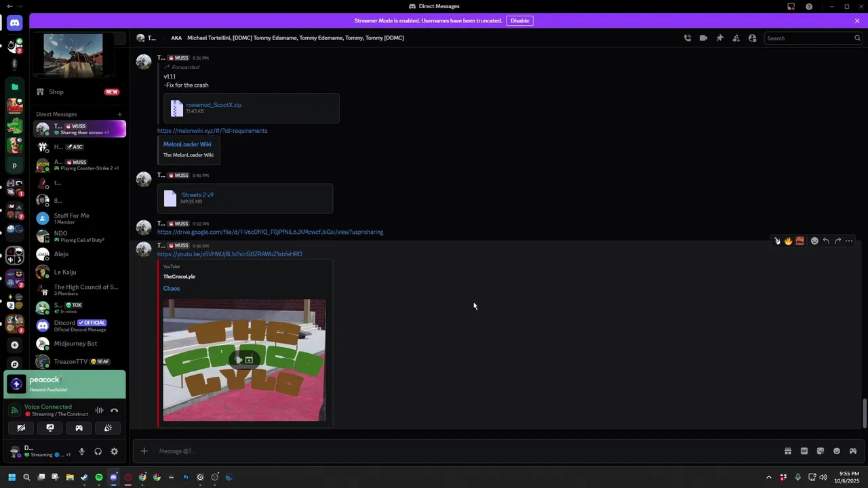Open NDO direct message
Image resolution: width=868 pixels, height=488 pixels.
[79, 237]
